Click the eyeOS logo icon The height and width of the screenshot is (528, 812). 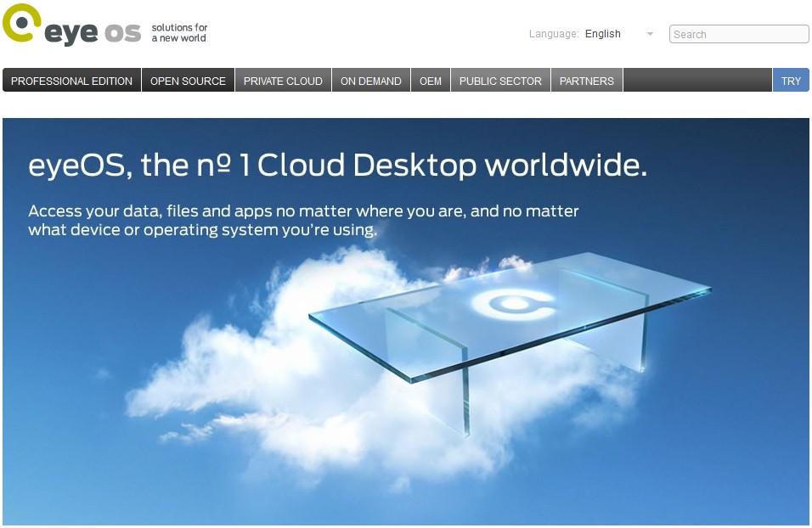pyautogui.click(x=21, y=23)
